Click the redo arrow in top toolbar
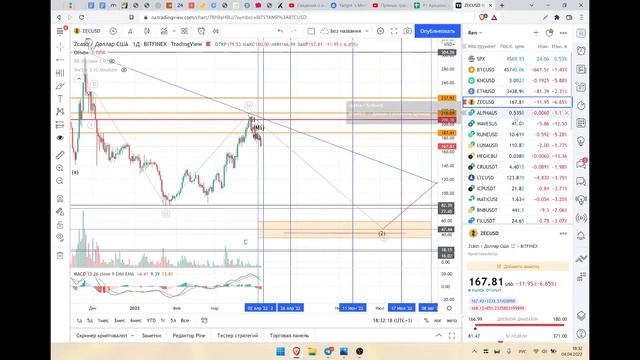The image size is (640, 360). (293, 31)
